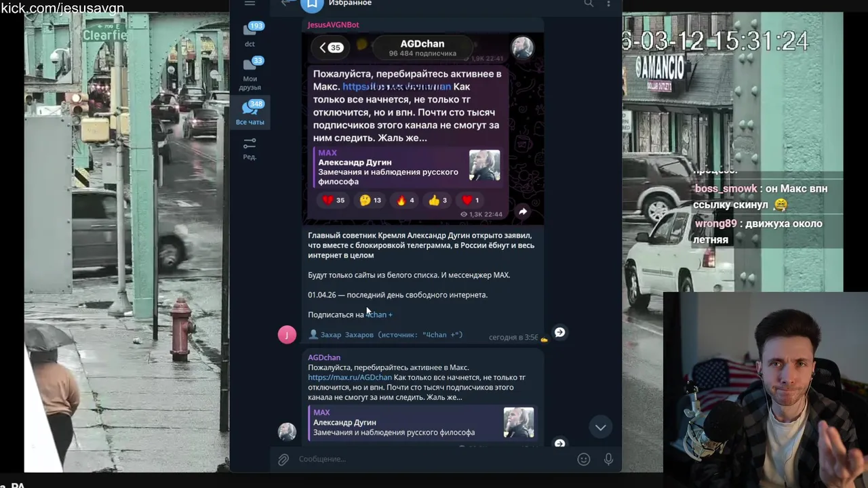The height and width of the screenshot is (488, 868).
Task: Open the AGDchan channel name in lower message
Action: pyautogui.click(x=324, y=357)
